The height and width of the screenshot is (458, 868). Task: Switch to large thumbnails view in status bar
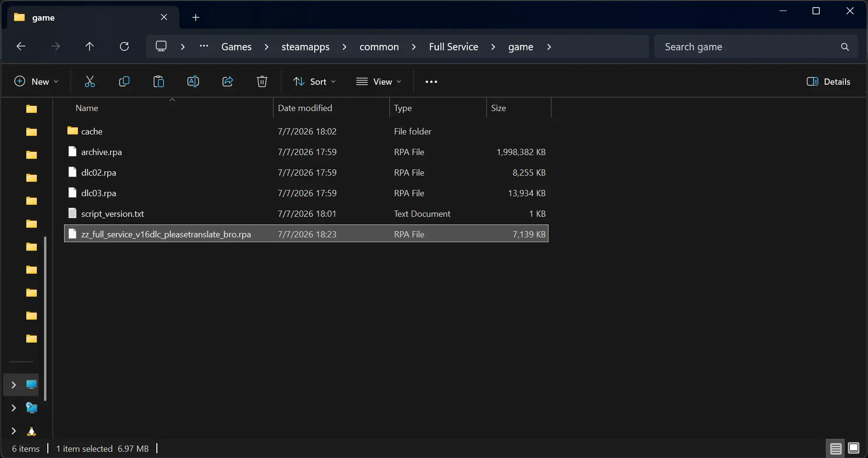tap(854, 448)
